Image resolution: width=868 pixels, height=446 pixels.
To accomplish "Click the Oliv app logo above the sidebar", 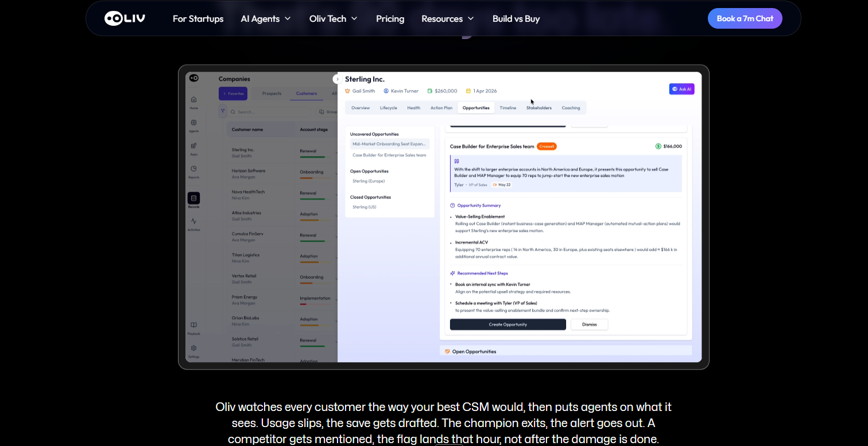I will coord(193,78).
